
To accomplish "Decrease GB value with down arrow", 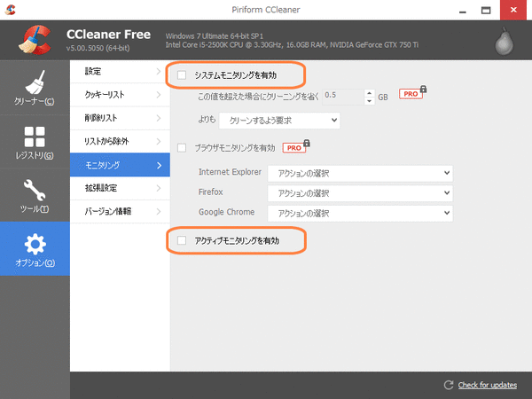I will (x=370, y=101).
